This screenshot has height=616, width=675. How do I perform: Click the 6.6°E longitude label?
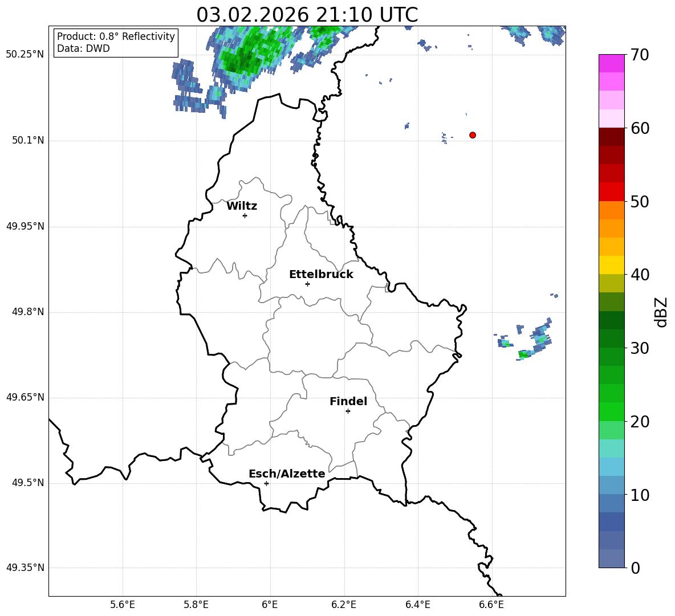pyautogui.click(x=491, y=605)
